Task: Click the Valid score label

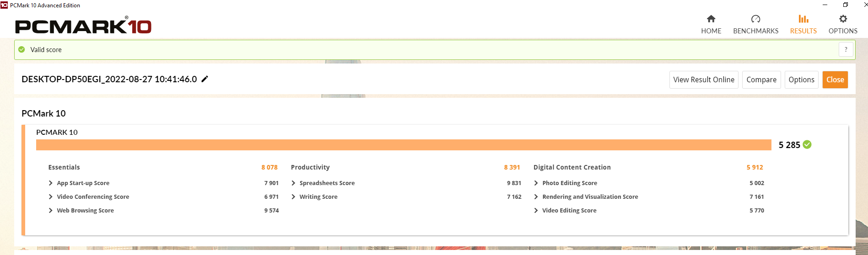Action: point(46,49)
